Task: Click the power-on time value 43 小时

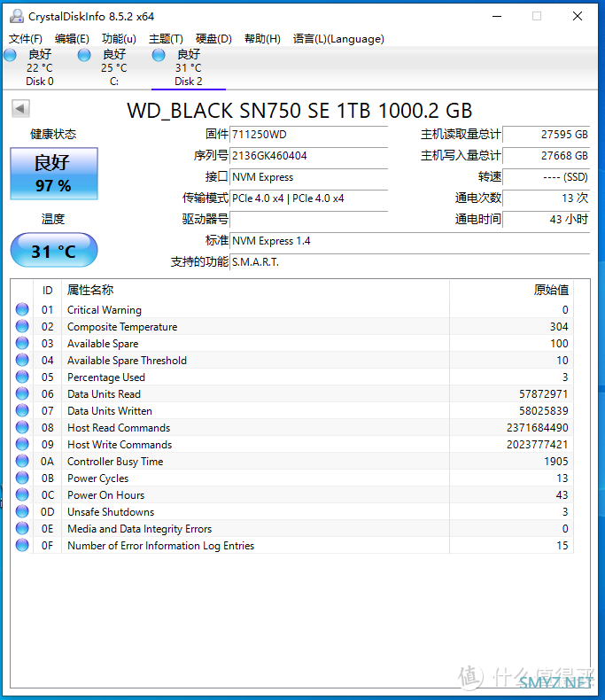Action: pos(547,220)
